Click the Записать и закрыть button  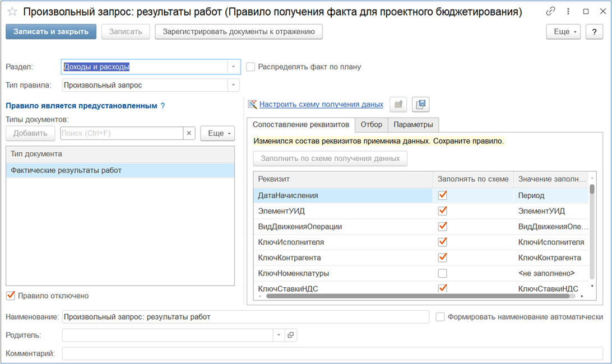(x=51, y=32)
